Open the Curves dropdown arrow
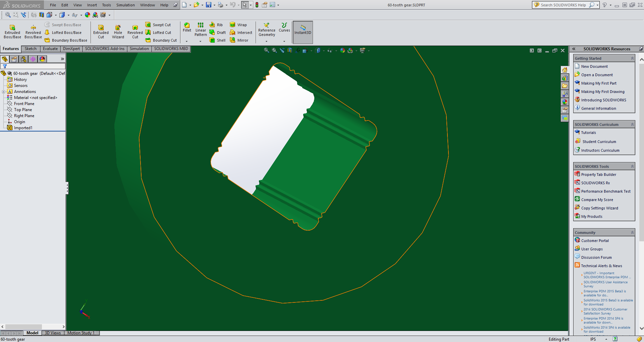The width and height of the screenshot is (644, 342). point(284,41)
